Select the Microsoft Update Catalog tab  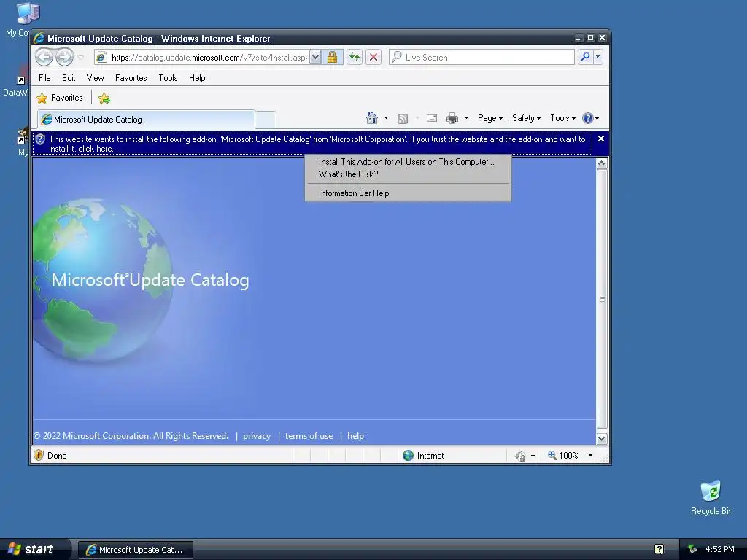[145, 120]
